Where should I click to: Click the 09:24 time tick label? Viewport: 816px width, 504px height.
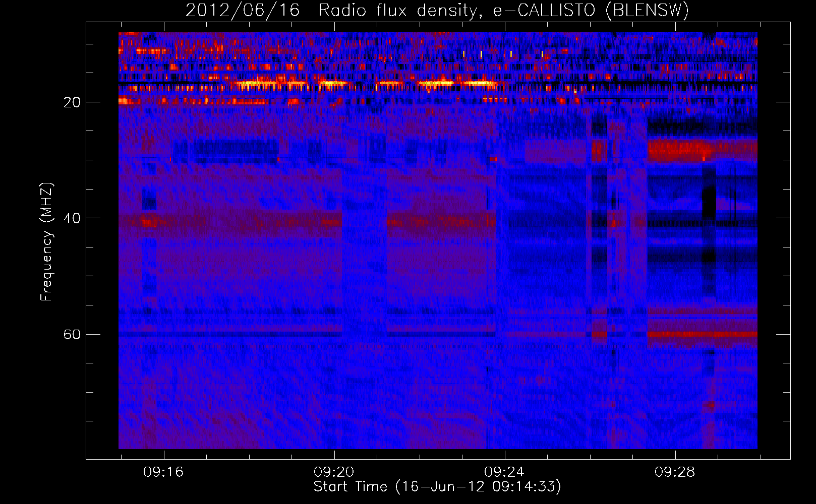pos(504,472)
